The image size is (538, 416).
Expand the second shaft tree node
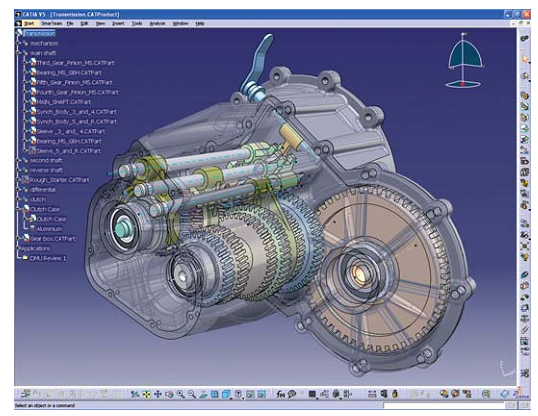point(18,160)
